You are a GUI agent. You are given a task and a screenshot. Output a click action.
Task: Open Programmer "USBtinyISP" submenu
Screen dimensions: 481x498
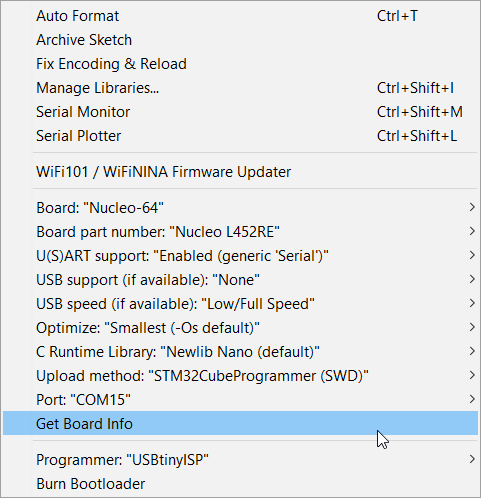pos(240,460)
